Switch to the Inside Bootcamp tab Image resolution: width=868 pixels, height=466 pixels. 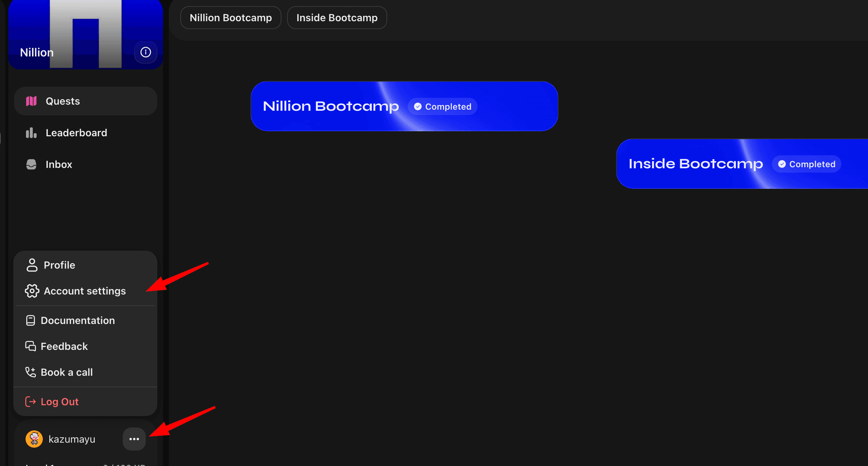coord(337,18)
